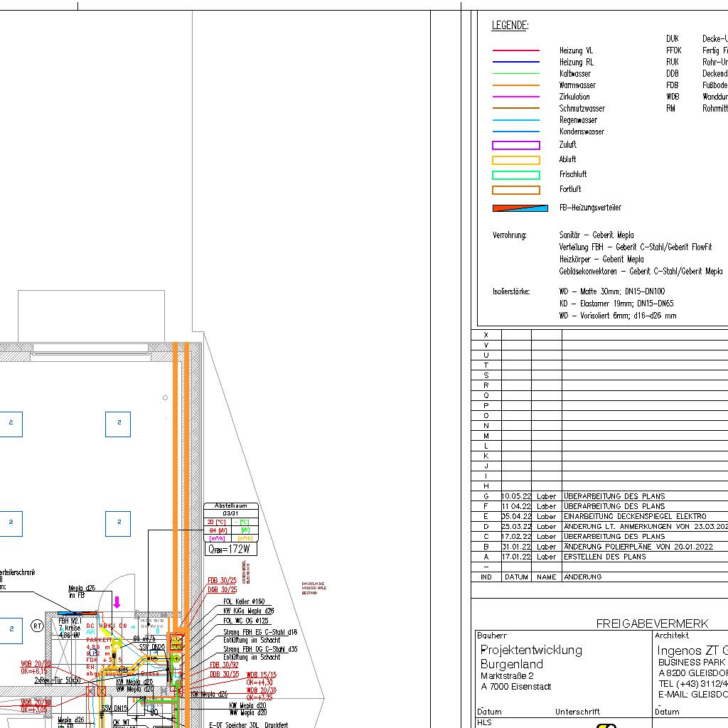Click the FREIGABEVERMERK title
The image size is (728, 728).
[x=652, y=623]
